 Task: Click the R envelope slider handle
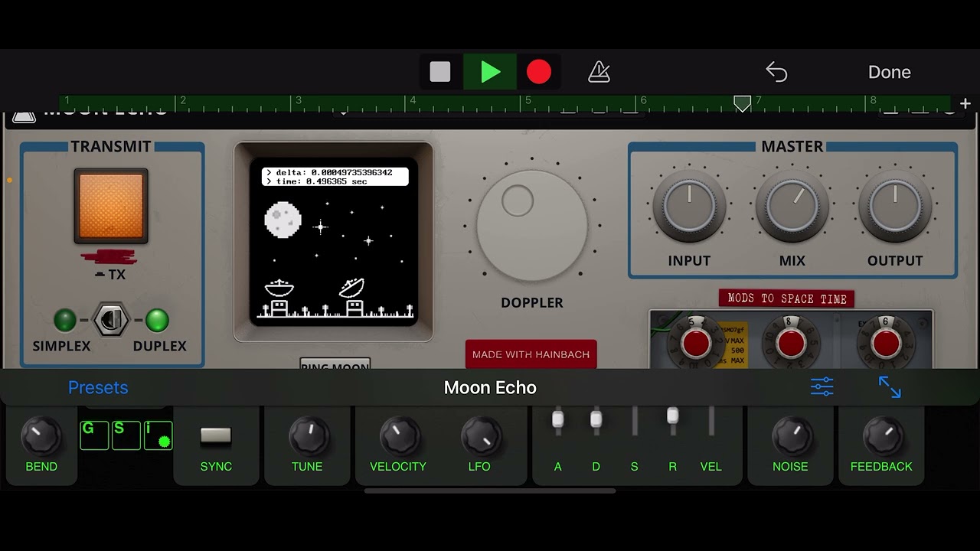click(673, 416)
